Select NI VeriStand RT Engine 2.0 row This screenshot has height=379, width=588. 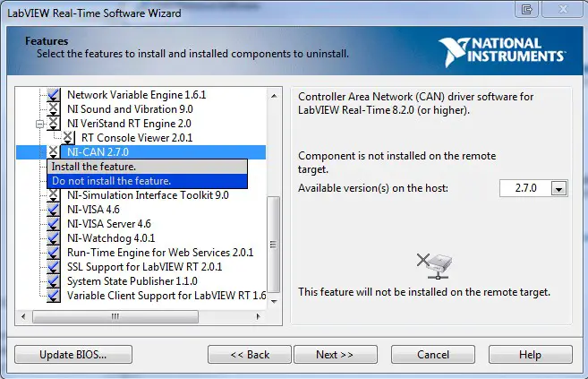(x=129, y=124)
